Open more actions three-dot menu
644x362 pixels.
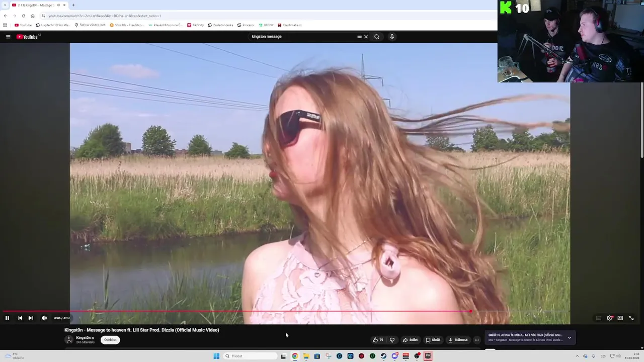coord(477,340)
